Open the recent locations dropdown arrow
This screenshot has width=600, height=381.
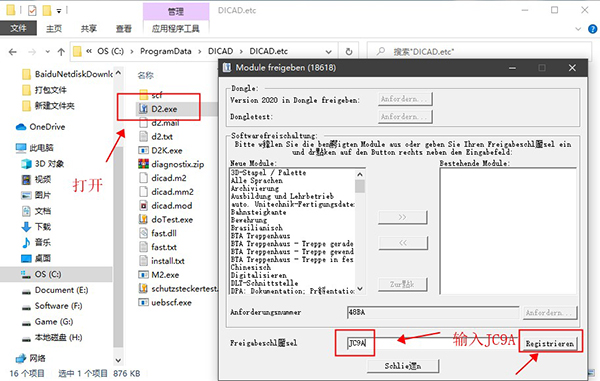click(47, 52)
